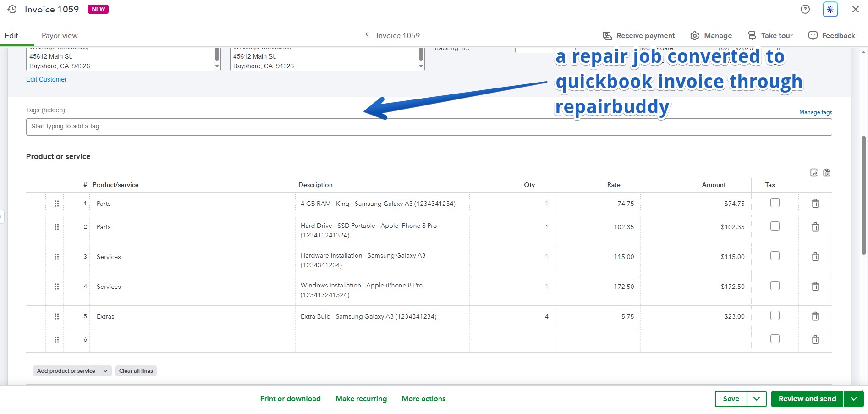Open the Feedback speech bubble icon
868x414 pixels.
tap(812, 35)
